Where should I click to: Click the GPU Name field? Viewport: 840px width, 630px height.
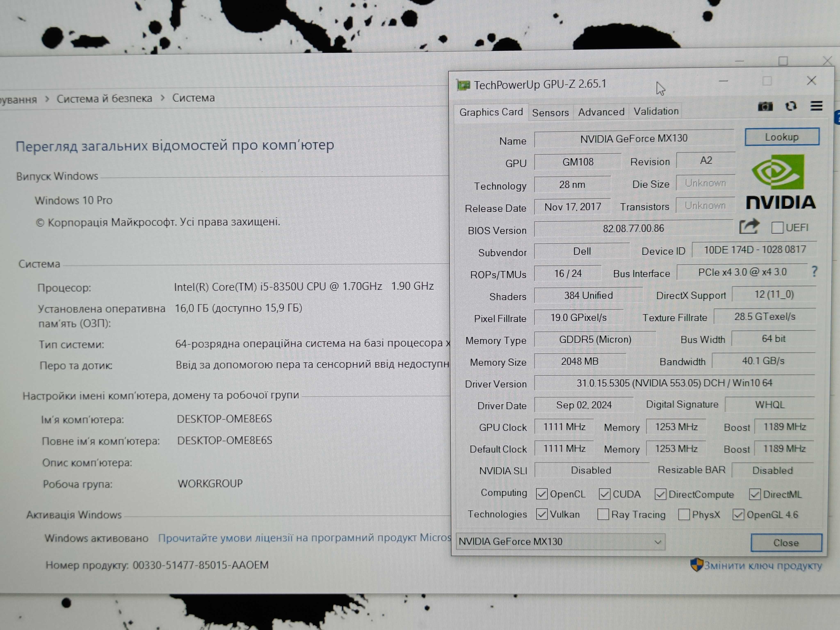click(x=634, y=139)
